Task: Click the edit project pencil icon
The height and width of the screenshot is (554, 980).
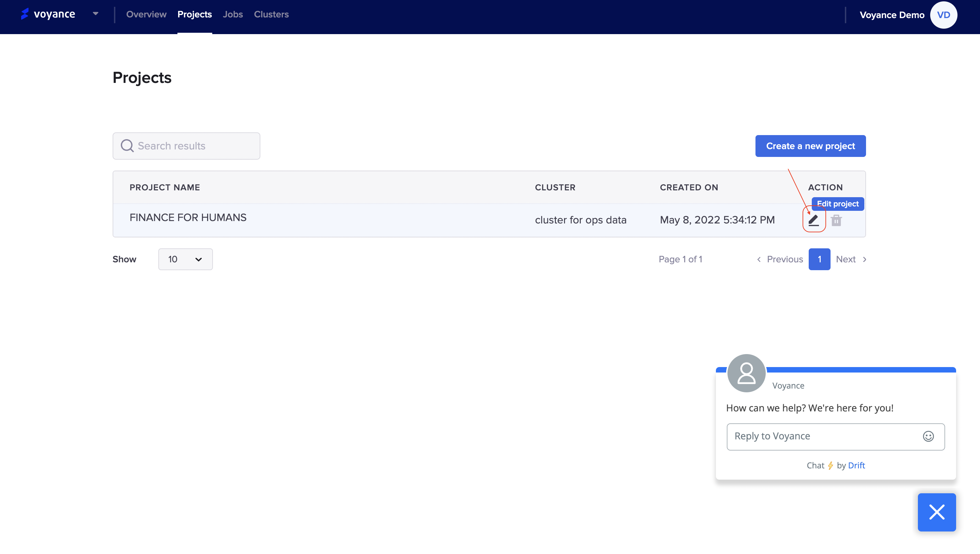Action: pyautogui.click(x=813, y=220)
